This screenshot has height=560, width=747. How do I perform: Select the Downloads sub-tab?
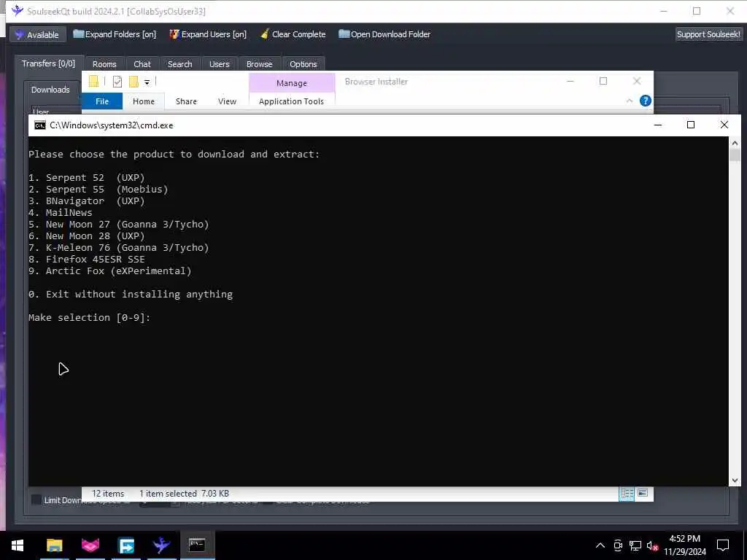coord(50,90)
